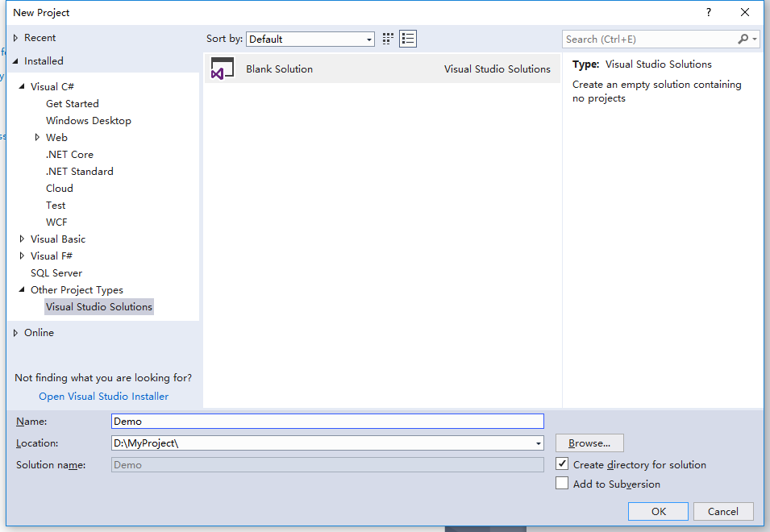Expand the Online node

click(x=15, y=333)
